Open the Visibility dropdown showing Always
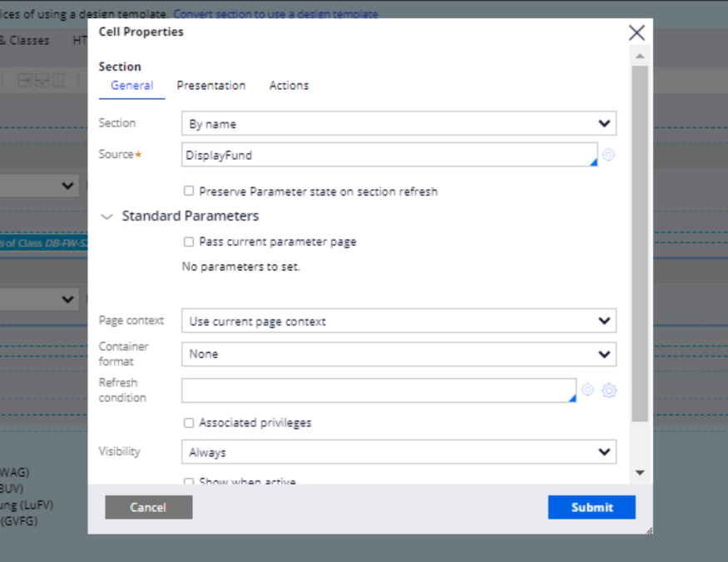The image size is (728, 562). coord(399,451)
